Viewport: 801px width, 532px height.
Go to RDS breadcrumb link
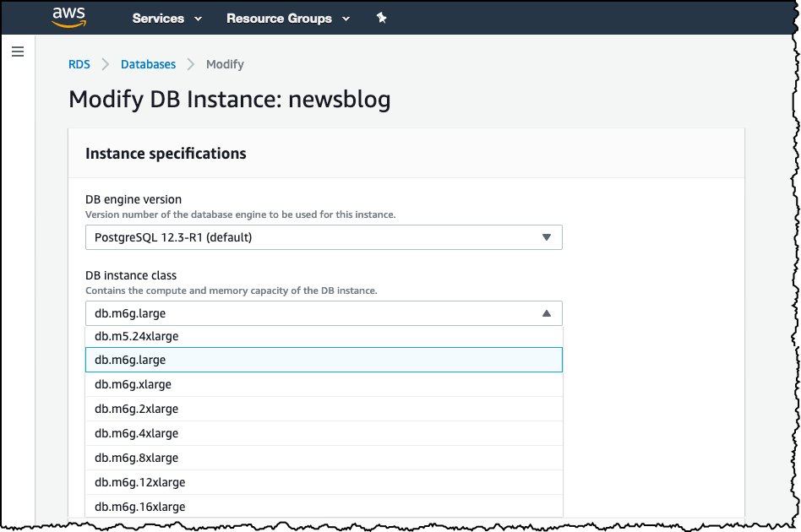(x=79, y=64)
